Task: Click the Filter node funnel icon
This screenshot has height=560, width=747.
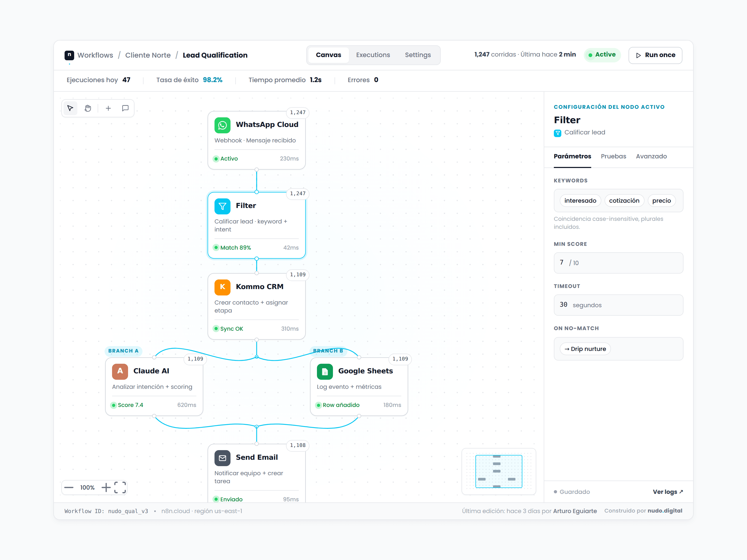Action: point(222,206)
